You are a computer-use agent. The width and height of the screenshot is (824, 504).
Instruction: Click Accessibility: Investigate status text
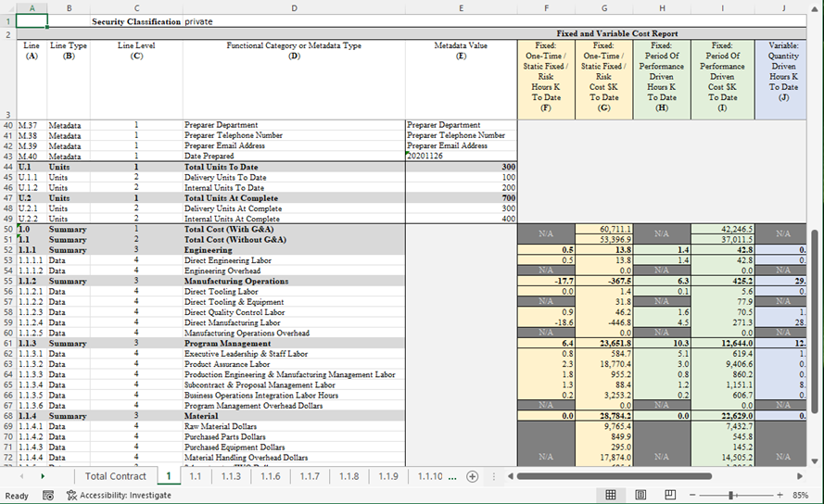[125, 495]
